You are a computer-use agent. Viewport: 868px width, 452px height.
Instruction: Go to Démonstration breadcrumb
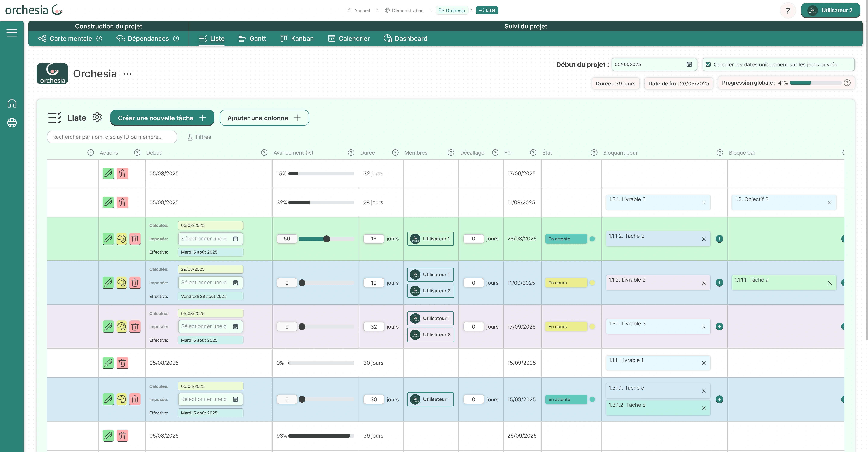[x=404, y=10]
